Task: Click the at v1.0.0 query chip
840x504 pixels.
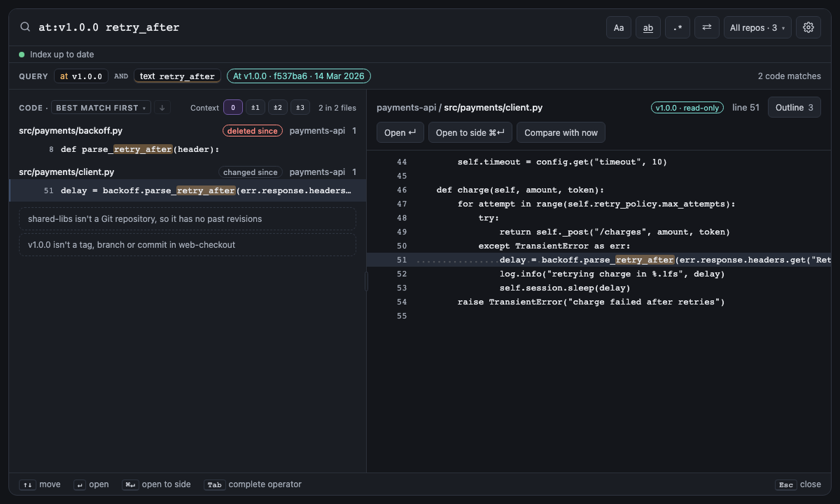Action: click(x=80, y=76)
